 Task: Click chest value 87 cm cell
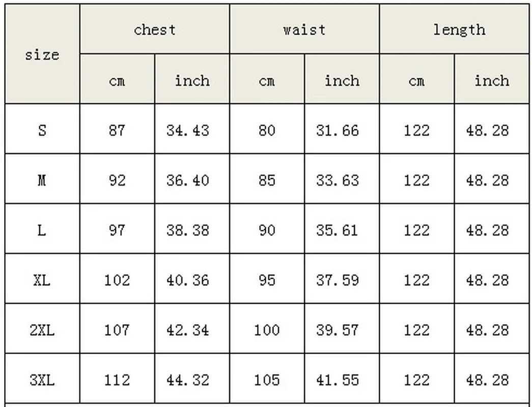[117, 131]
